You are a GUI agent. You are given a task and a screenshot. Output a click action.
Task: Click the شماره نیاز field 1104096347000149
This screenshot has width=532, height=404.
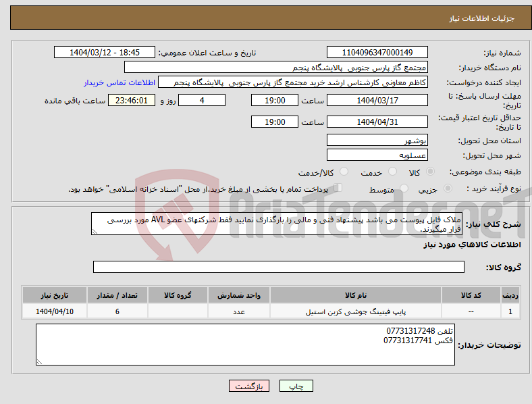tap(377, 52)
